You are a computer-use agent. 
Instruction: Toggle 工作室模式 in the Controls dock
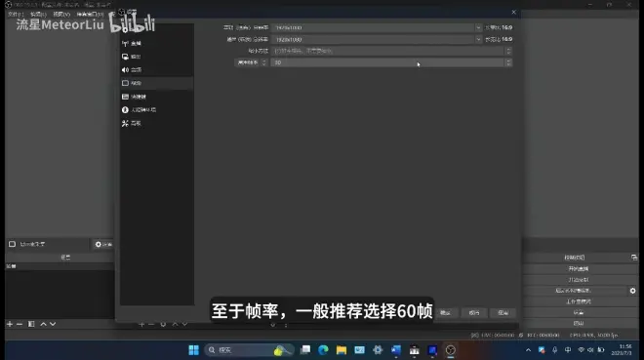click(x=579, y=301)
